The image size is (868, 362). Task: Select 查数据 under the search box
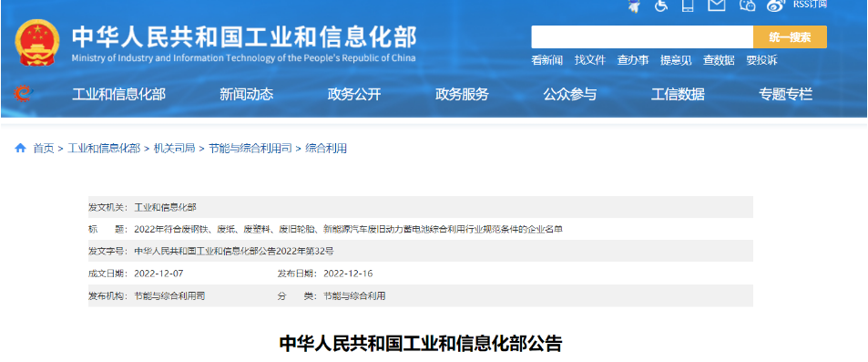(719, 60)
